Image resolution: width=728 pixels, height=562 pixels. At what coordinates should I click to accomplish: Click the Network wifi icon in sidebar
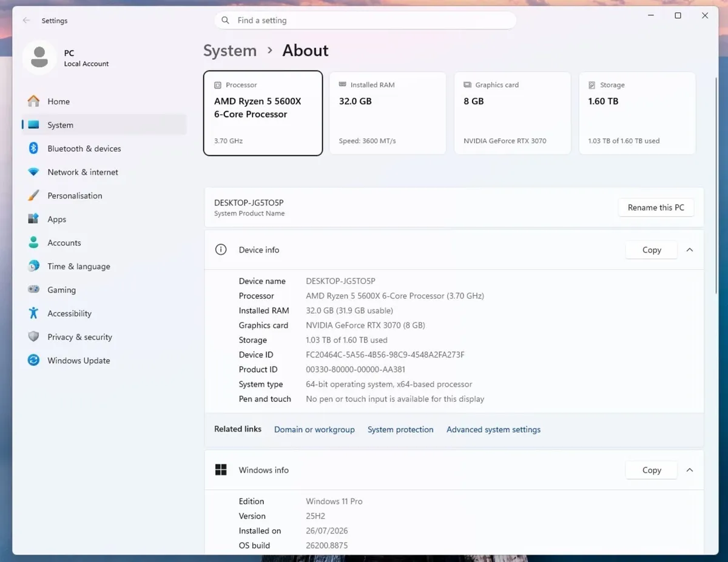pos(34,172)
